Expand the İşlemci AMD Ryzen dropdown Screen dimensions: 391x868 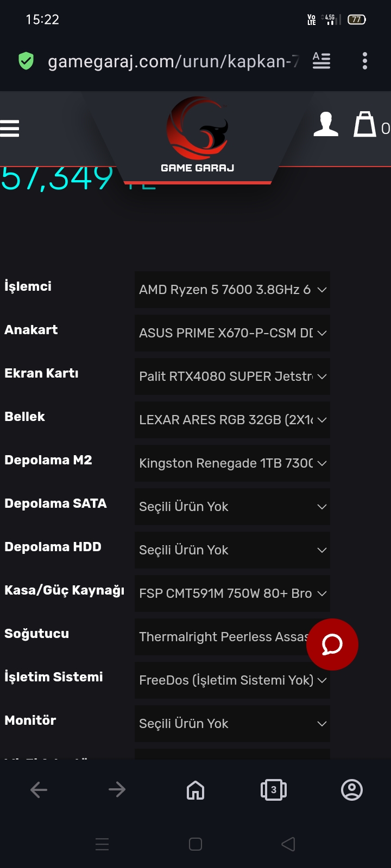pyautogui.click(x=232, y=290)
